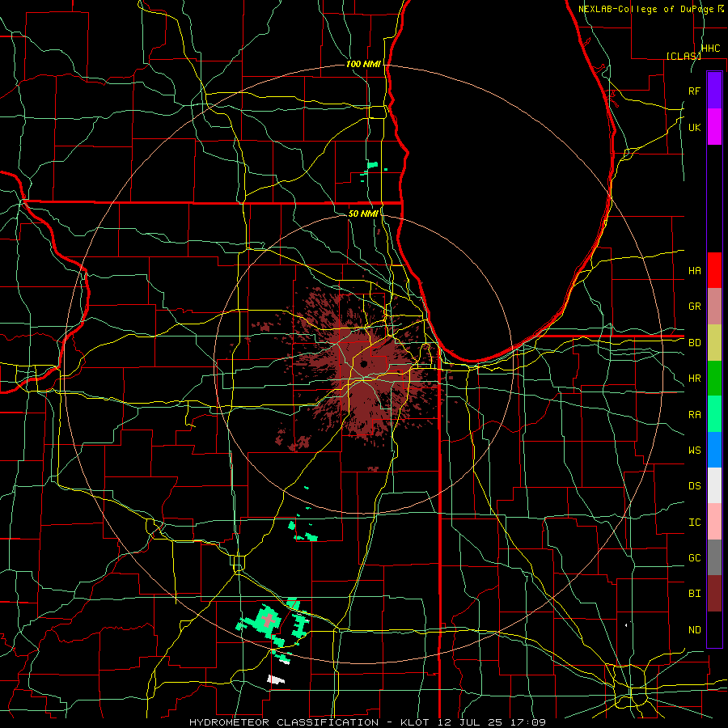The image size is (728, 728).
Task: Click the IC legend label
Action: coord(694,523)
